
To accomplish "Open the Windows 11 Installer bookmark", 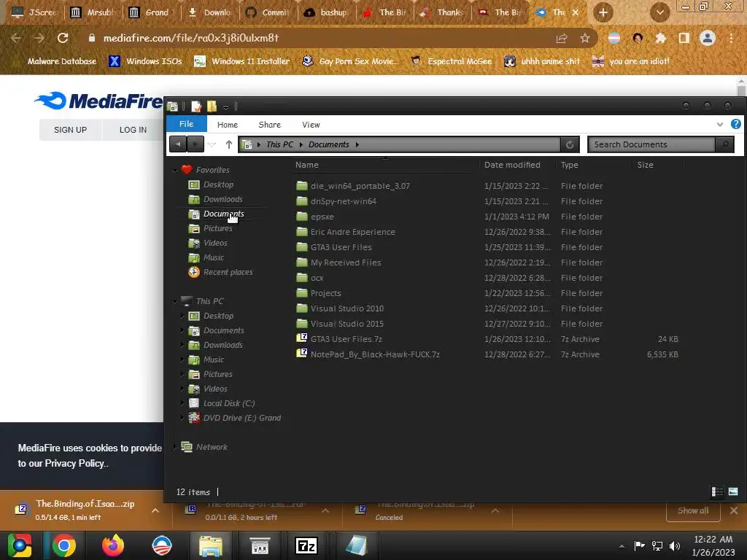I will [242, 61].
